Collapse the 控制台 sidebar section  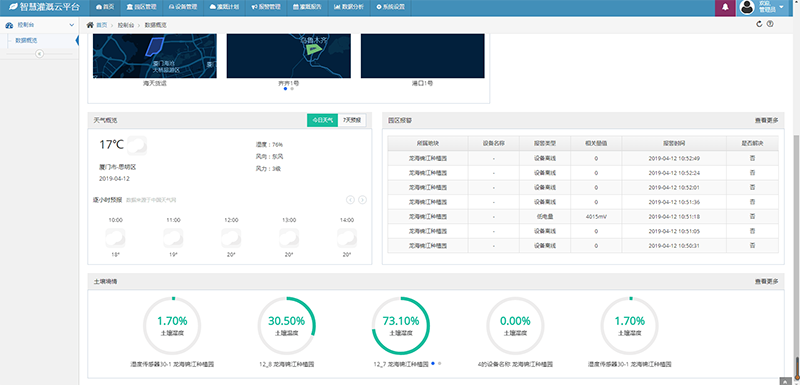tap(71, 25)
